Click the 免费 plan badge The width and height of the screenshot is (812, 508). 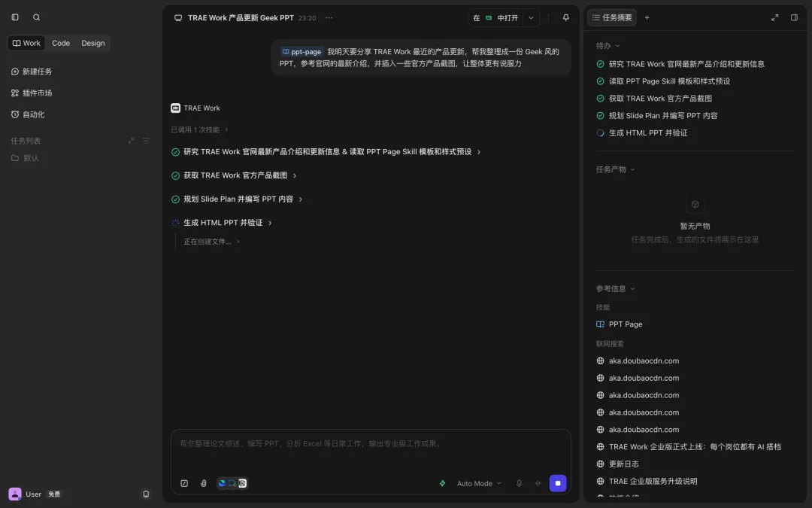click(x=54, y=494)
